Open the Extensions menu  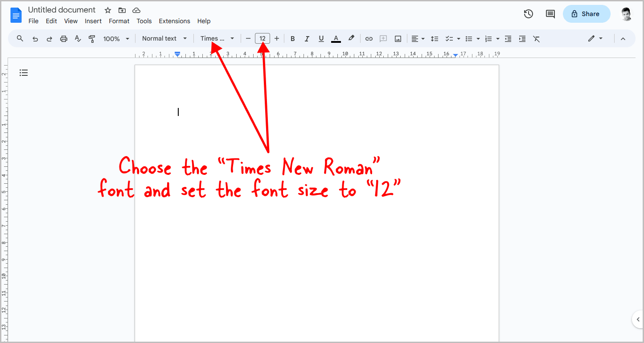[174, 21]
